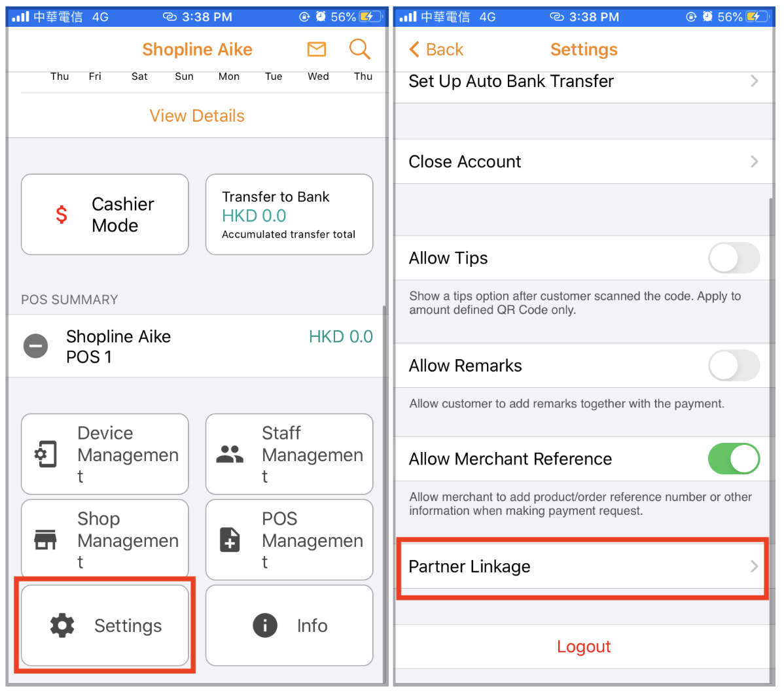Tap the Wed day label
This screenshot has width=784, height=696.
point(318,77)
